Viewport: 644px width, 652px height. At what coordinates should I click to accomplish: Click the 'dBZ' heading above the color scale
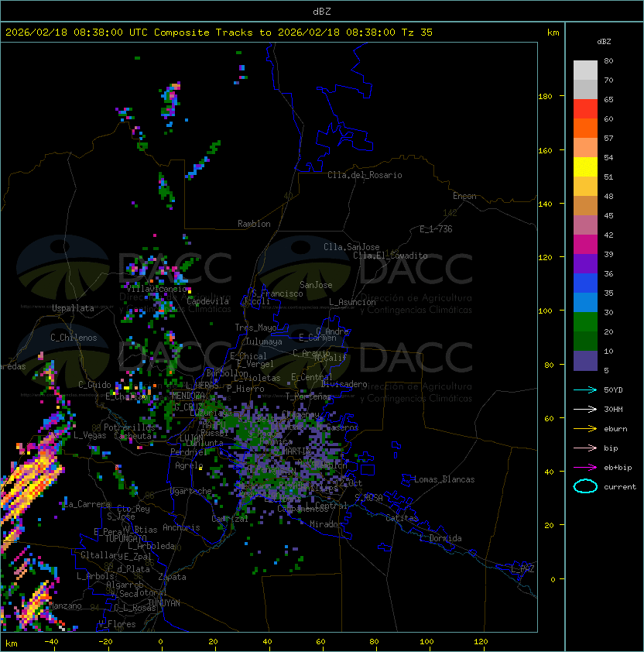(x=604, y=42)
